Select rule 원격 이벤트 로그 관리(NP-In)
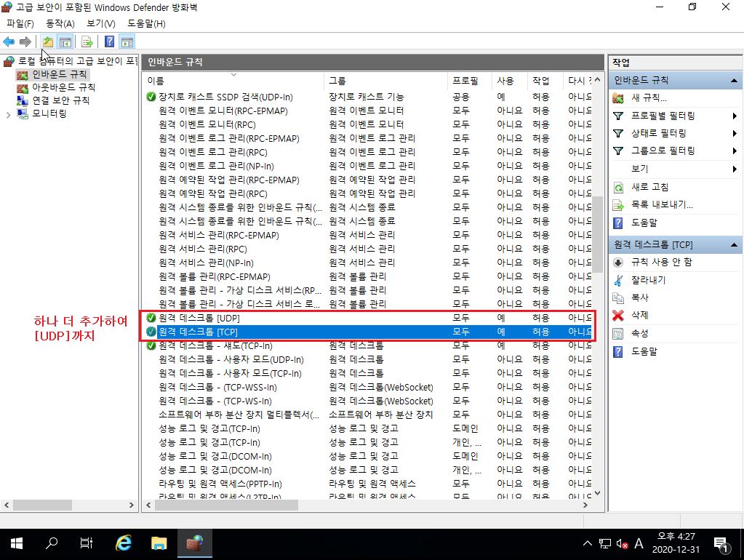 point(368,166)
